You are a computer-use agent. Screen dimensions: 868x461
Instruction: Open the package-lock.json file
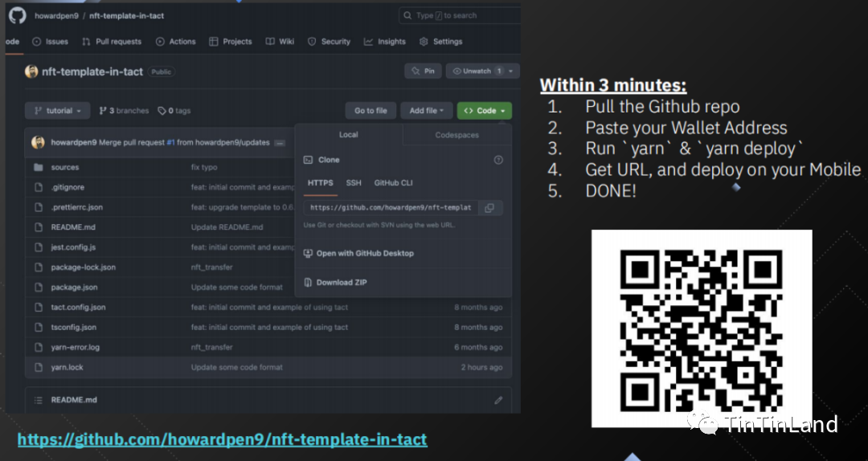click(83, 267)
